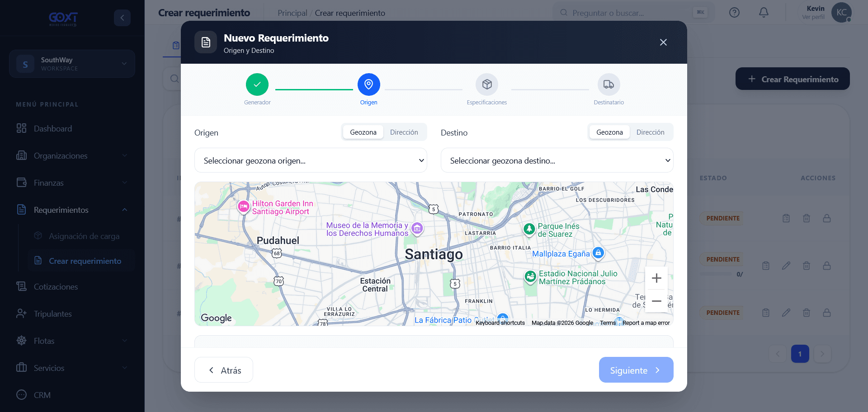This screenshot has width=868, height=412.
Task: Click the Siguiente button
Action: tap(636, 370)
